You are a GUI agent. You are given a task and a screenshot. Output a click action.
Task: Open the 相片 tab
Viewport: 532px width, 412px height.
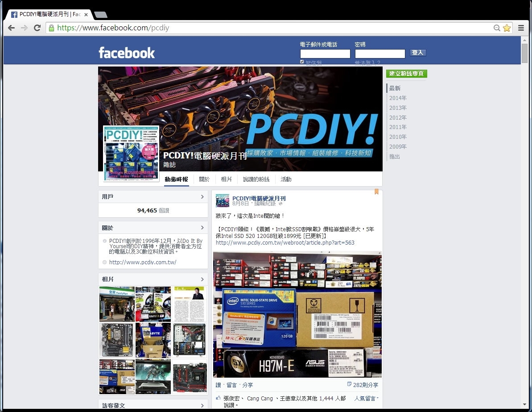(x=226, y=179)
